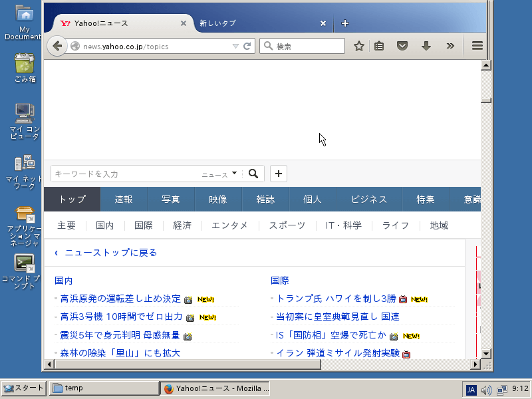Open マイ ネットワーク desktop icon
This screenshot has width=532, height=399.
tap(25, 172)
